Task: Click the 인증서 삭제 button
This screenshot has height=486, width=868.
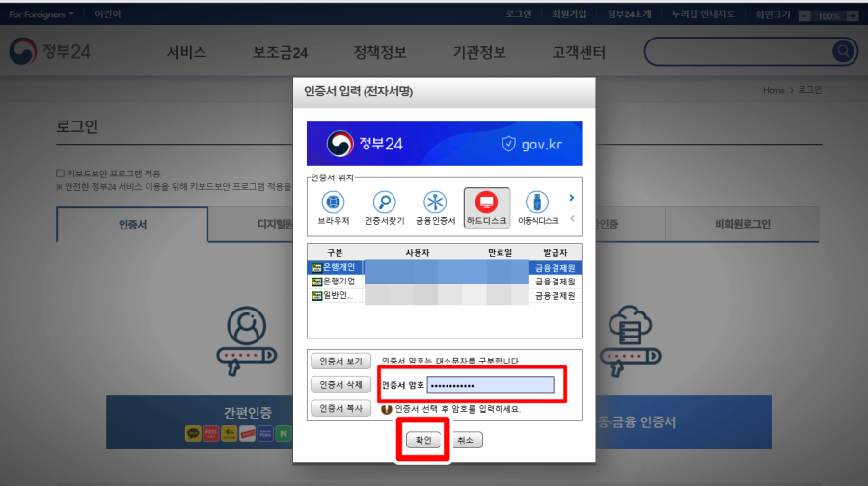Action: click(x=340, y=385)
